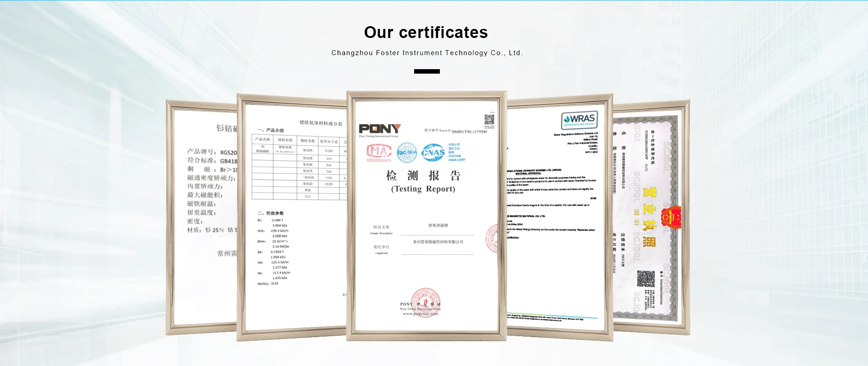Click the red national emblem on business license
The height and width of the screenshot is (366, 868).
(x=671, y=217)
